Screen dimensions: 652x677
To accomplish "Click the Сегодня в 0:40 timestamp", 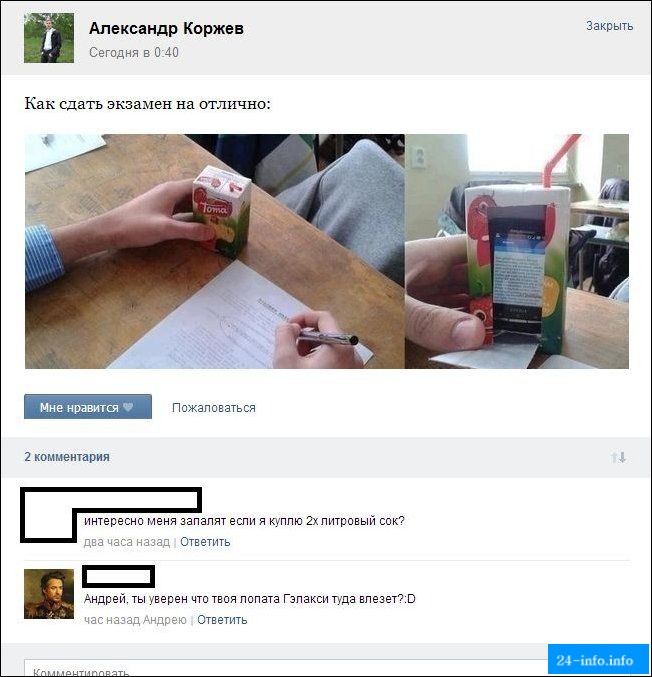I will coord(134,52).
